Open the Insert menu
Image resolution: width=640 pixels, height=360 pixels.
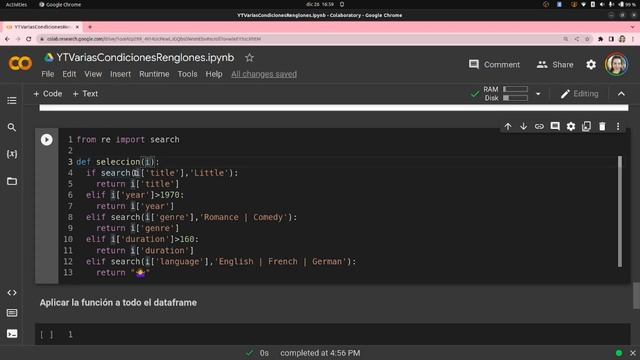click(120, 74)
